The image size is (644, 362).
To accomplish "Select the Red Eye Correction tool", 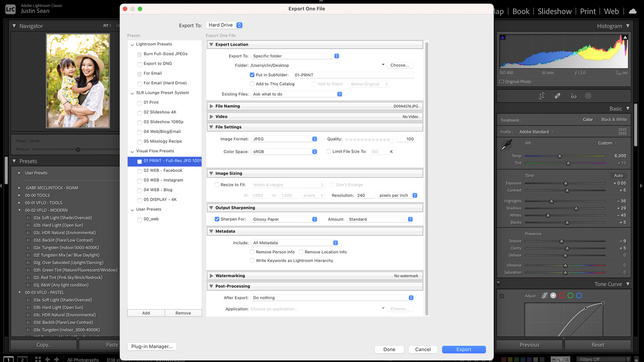I will click(x=573, y=96).
